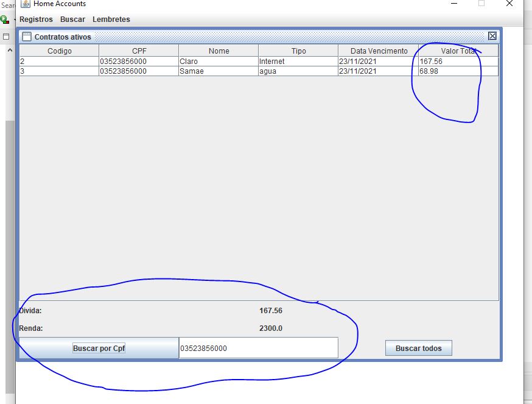This screenshot has width=532, height=404.
Task: Close the Home Accounts window
Action: [x=509, y=4]
